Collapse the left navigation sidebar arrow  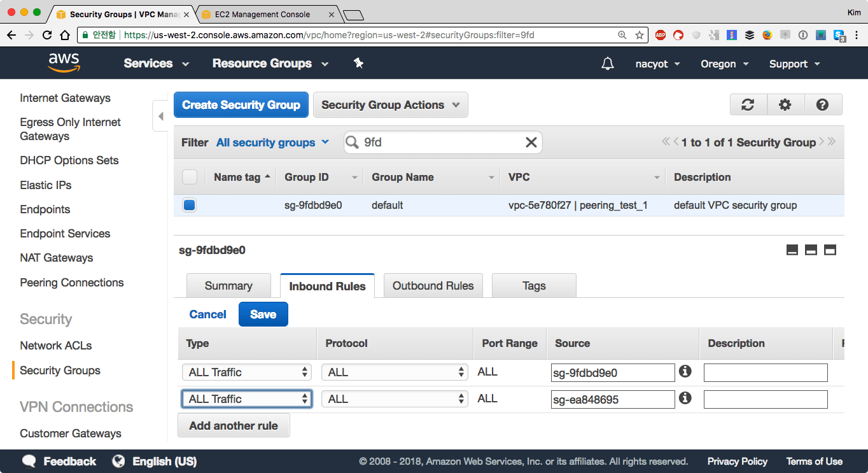coord(160,116)
